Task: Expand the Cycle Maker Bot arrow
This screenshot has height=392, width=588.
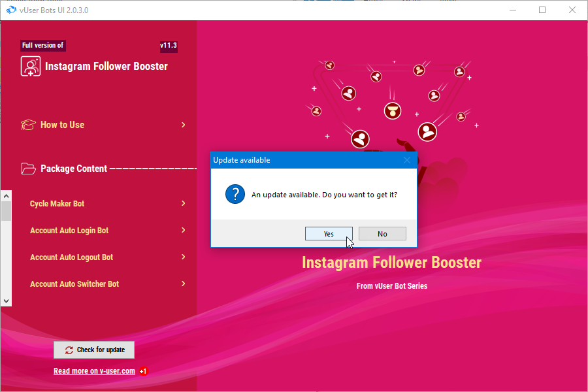Action: click(184, 203)
